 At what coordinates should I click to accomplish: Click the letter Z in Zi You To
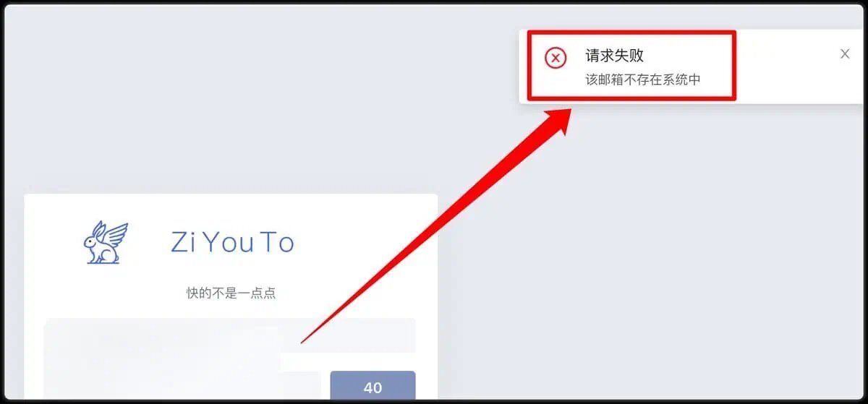[x=179, y=243]
